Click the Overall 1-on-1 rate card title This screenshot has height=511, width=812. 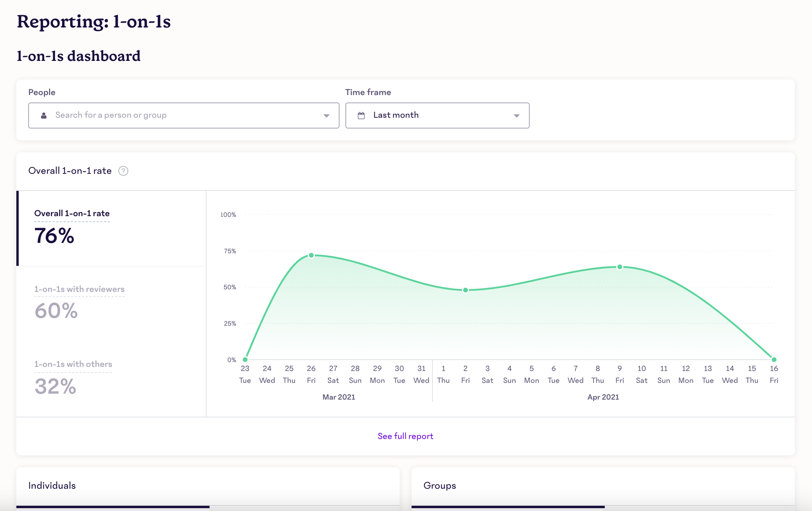point(70,171)
